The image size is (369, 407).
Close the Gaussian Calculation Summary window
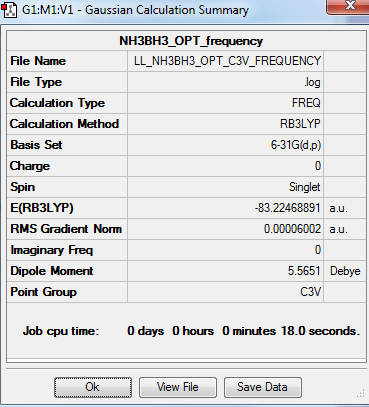(347, 6)
